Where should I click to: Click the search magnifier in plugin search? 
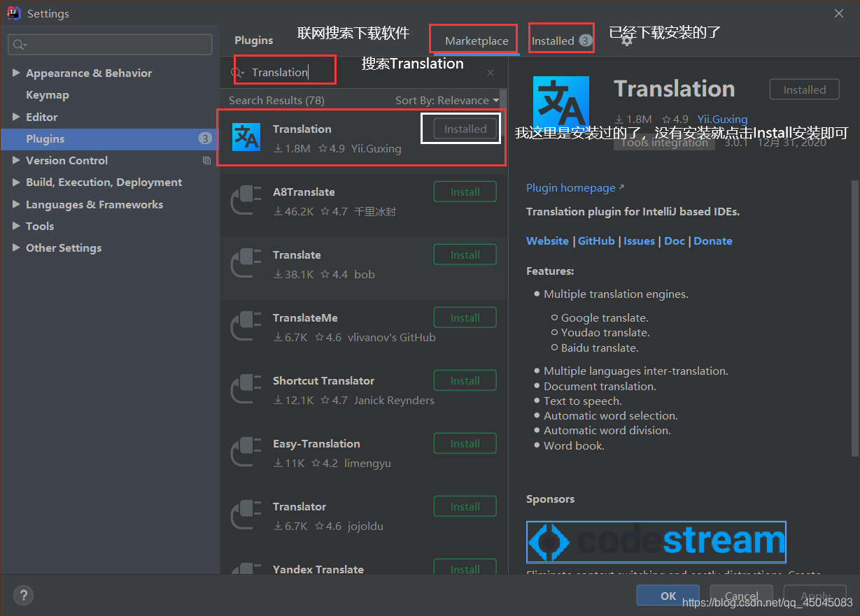pyautogui.click(x=238, y=73)
